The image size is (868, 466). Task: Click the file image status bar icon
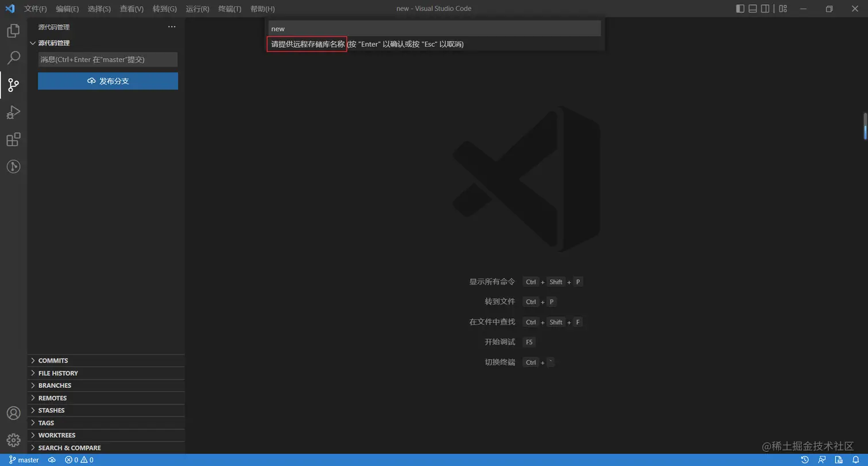point(839,460)
